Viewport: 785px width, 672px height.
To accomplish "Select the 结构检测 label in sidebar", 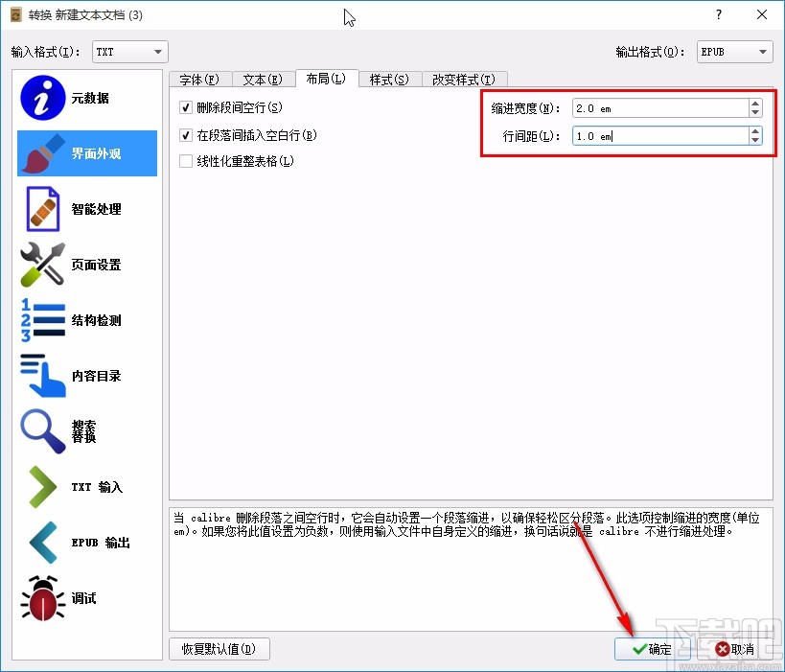I will pyautogui.click(x=96, y=320).
